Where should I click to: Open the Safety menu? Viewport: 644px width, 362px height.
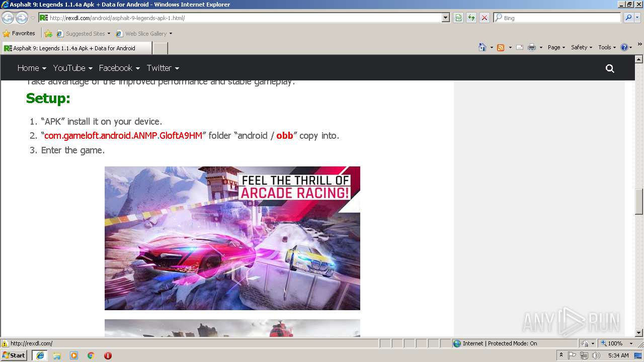(x=582, y=47)
